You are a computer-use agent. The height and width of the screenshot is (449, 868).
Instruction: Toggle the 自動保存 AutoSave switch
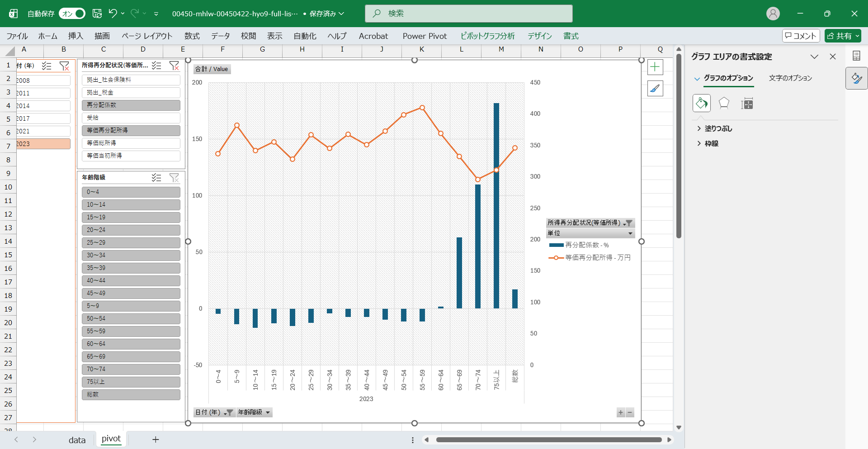[x=72, y=14]
